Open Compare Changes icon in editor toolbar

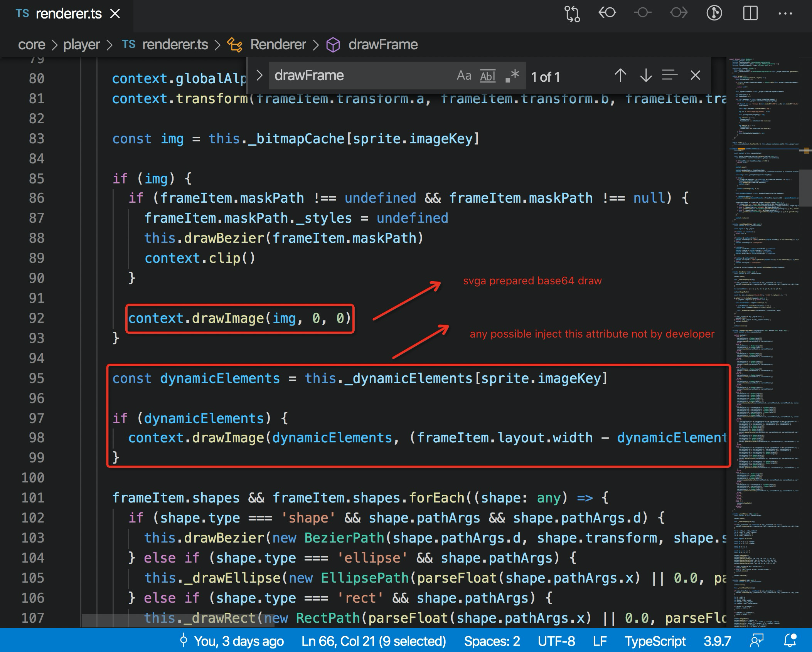click(x=572, y=14)
